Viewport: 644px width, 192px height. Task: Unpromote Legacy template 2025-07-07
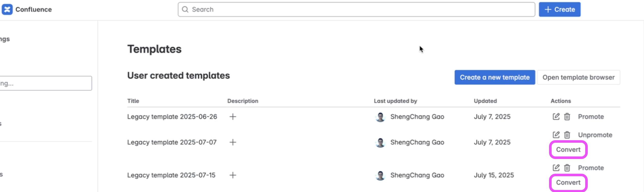pyautogui.click(x=595, y=135)
